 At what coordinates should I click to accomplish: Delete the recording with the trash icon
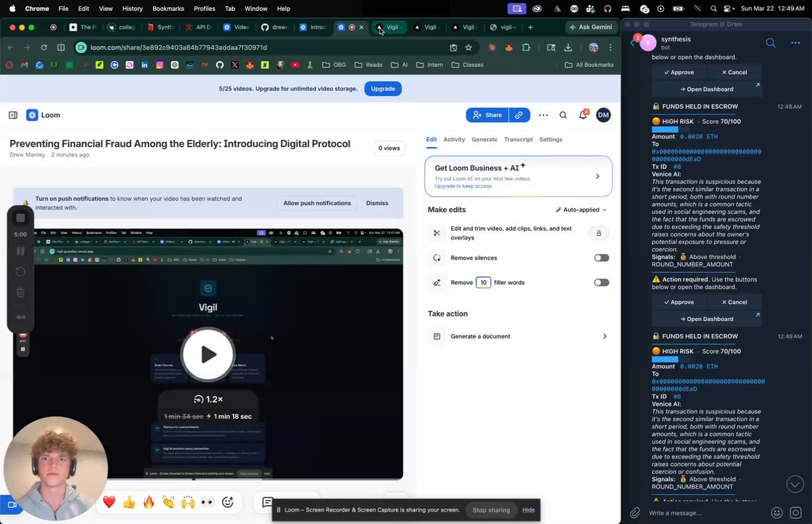pos(20,293)
